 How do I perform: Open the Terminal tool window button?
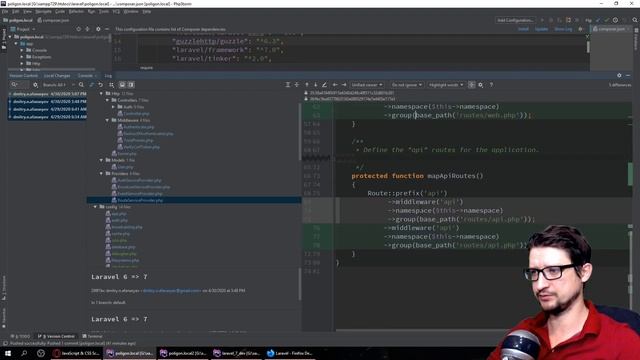click(92, 336)
